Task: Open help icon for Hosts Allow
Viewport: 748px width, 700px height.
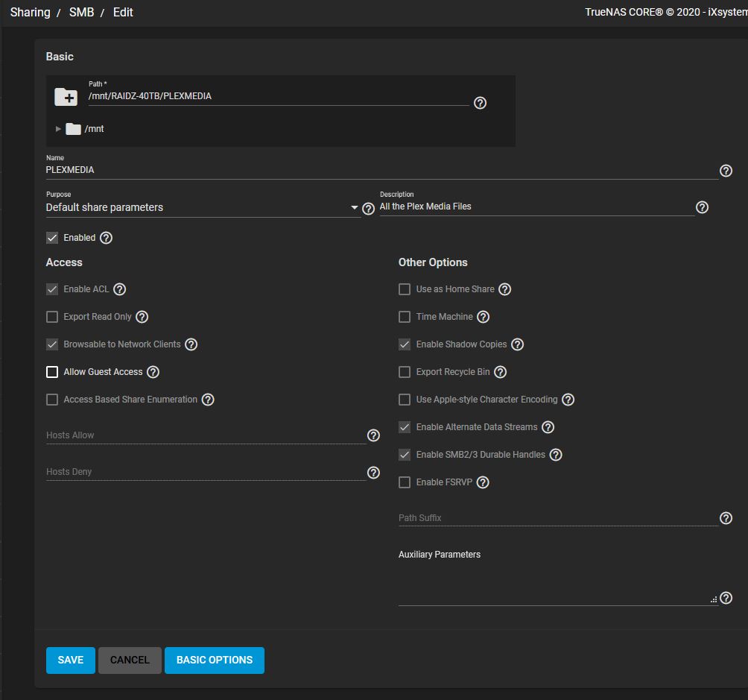Action: click(373, 435)
